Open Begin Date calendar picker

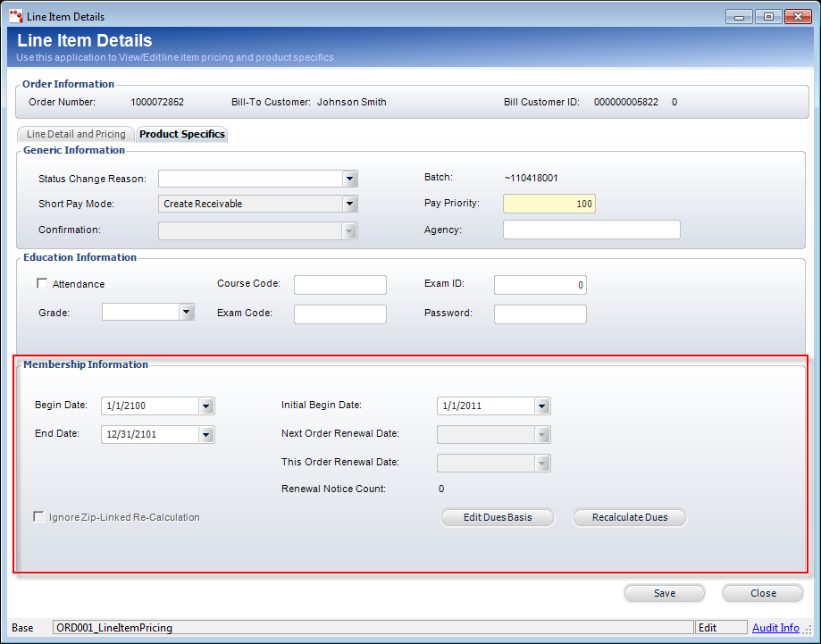tap(206, 406)
